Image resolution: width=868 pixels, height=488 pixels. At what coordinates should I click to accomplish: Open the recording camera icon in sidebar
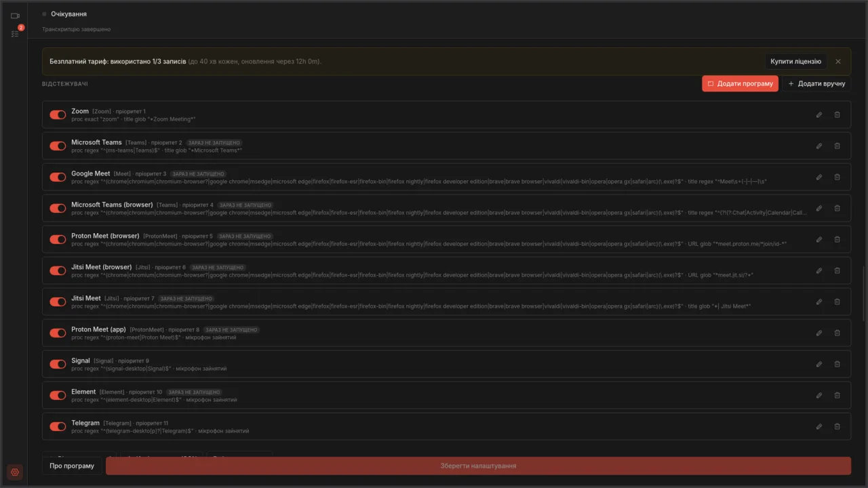pos(15,16)
